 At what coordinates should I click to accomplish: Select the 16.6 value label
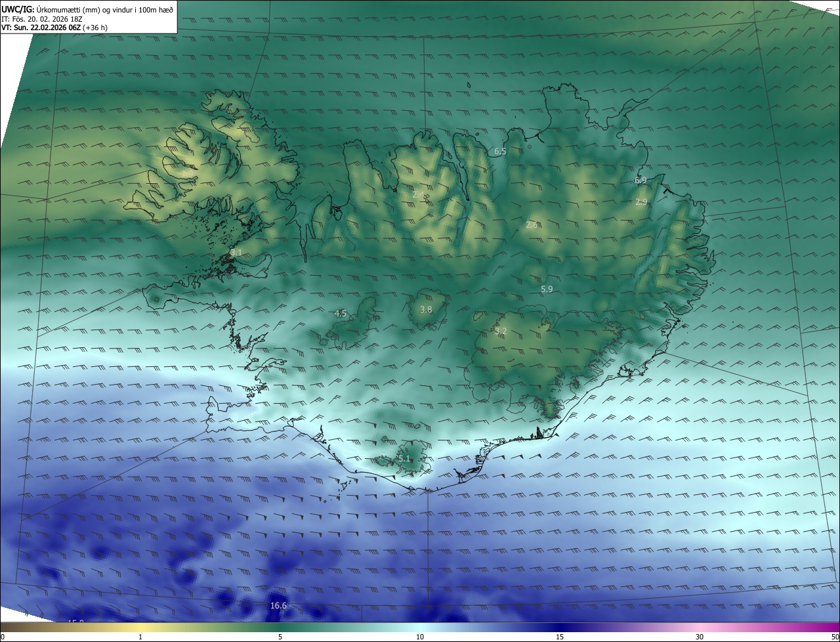tap(278, 606)
